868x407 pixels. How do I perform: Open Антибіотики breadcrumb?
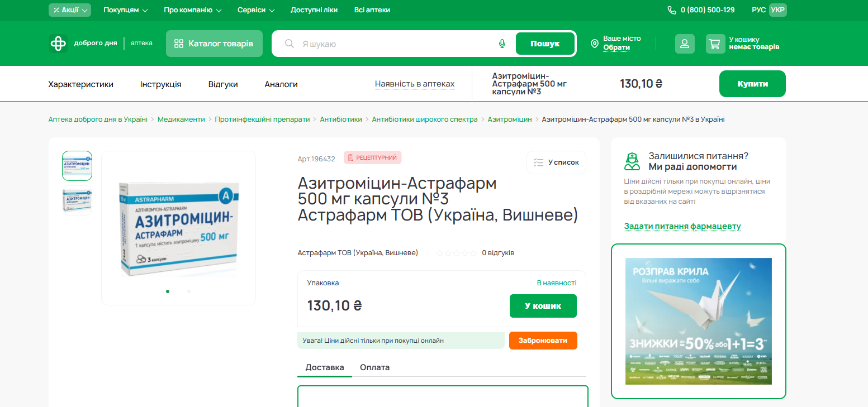(341, 119)
